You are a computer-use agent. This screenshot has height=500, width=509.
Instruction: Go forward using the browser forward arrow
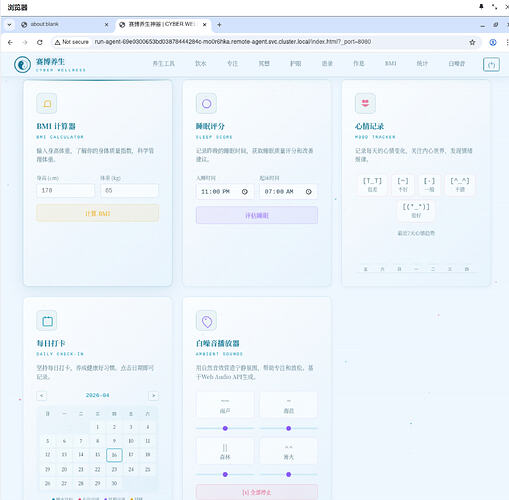click(x=25, y=42)
